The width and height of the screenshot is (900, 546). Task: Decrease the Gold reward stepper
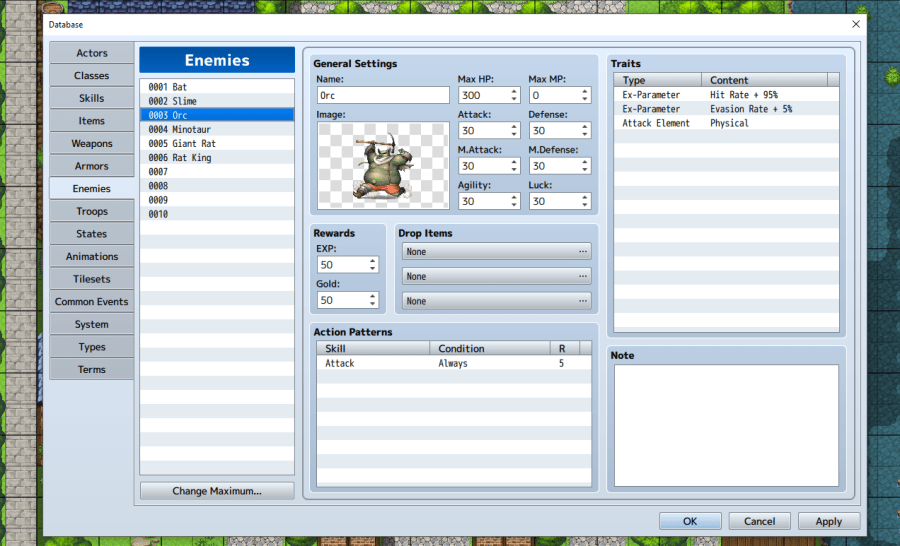click(x=372, y=304)
